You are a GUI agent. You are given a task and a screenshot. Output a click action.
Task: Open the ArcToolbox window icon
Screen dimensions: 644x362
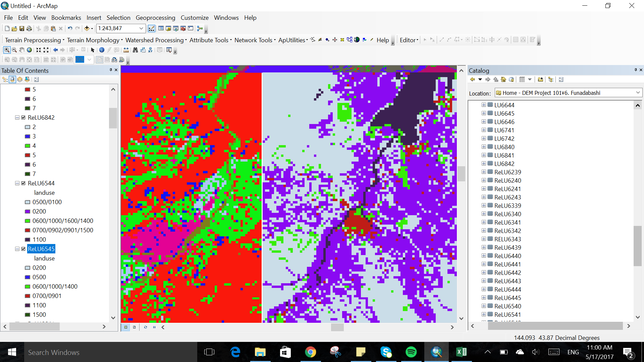[x=183, y=28]
